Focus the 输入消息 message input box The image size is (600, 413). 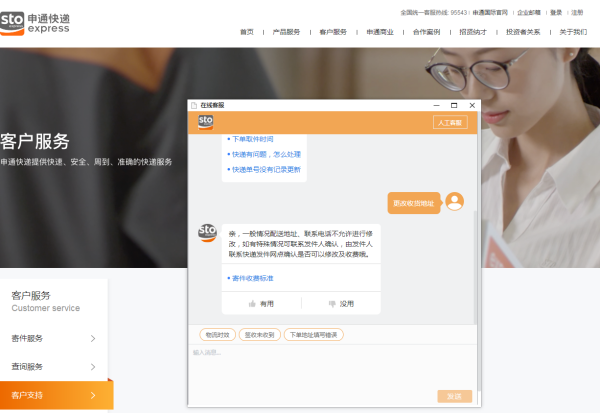tap(332, 367)
